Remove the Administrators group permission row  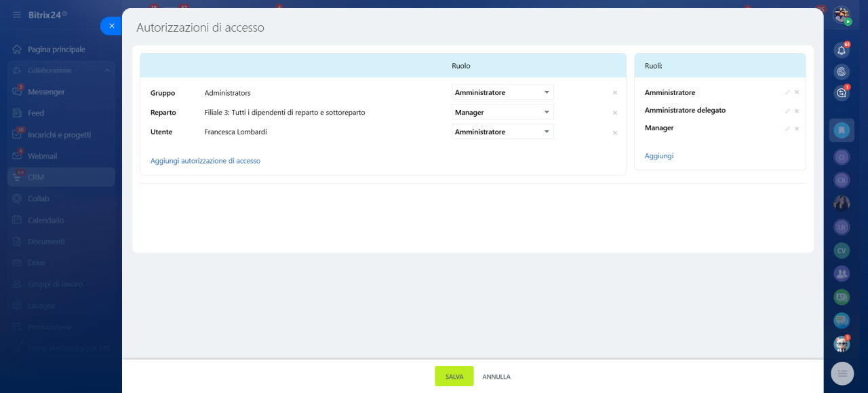pos(615,93)
